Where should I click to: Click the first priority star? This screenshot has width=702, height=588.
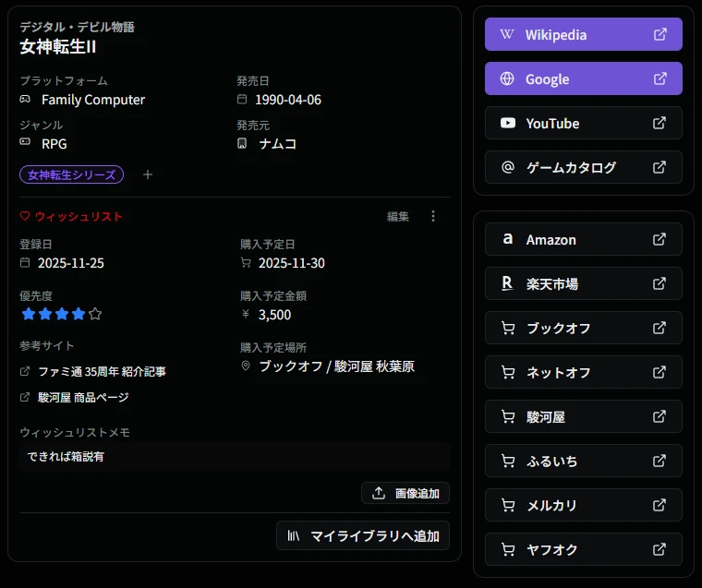coord(29,314)
